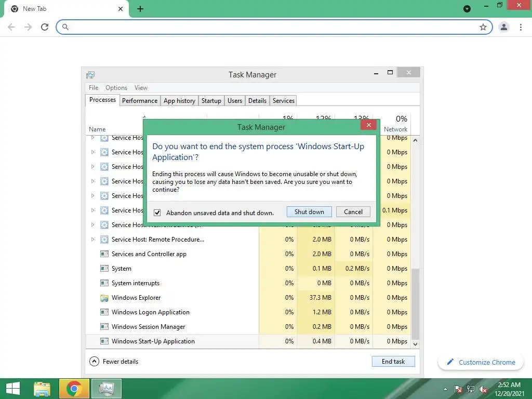Open the Options menu

click(116, 88)
